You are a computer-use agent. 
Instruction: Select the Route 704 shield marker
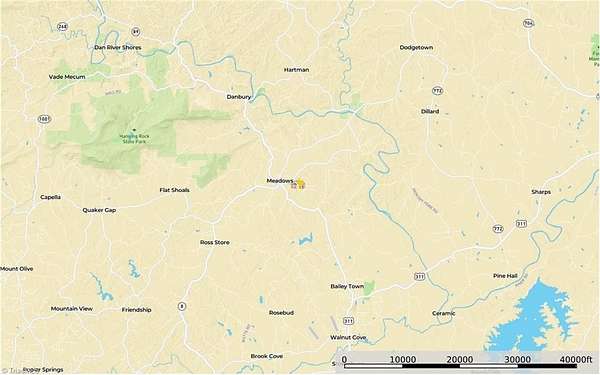point(529,23)
